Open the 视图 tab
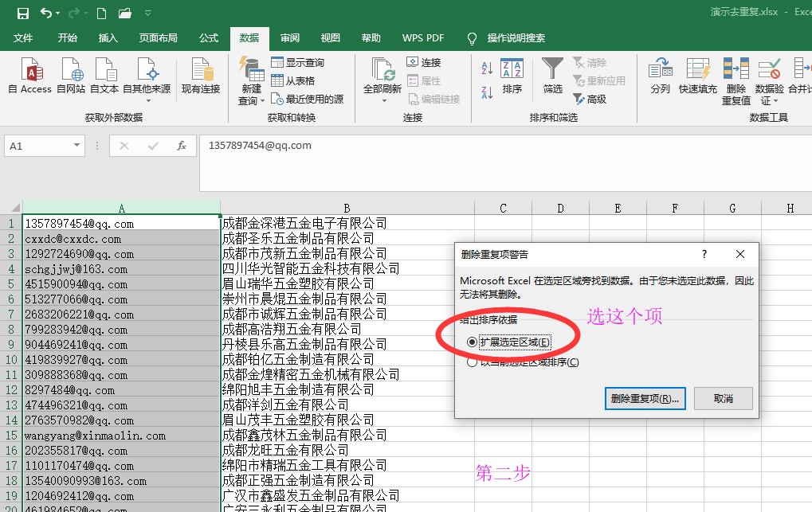812x512 pixels. coord(331,37)
